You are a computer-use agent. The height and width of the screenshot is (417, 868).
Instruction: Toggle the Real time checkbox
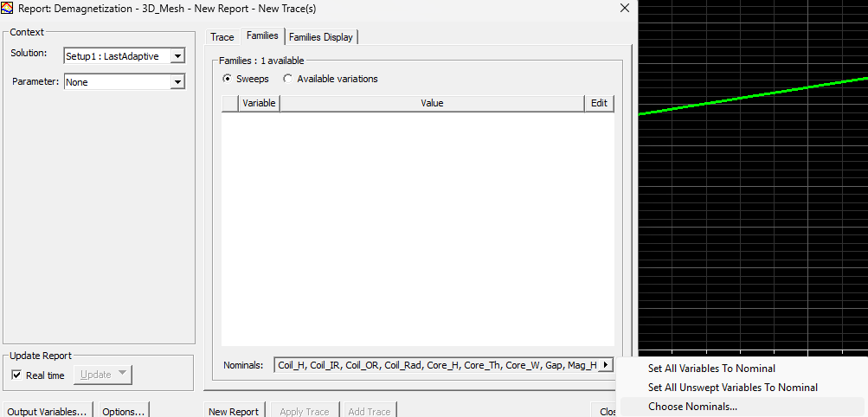[17, 375]
